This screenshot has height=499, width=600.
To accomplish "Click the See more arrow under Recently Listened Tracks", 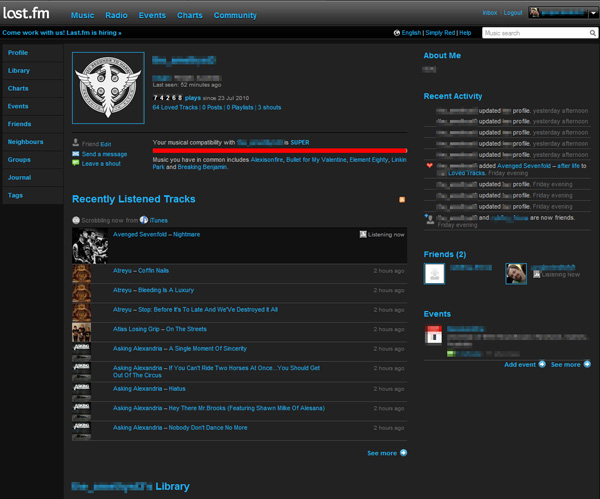I will click(x=403, y=453).
